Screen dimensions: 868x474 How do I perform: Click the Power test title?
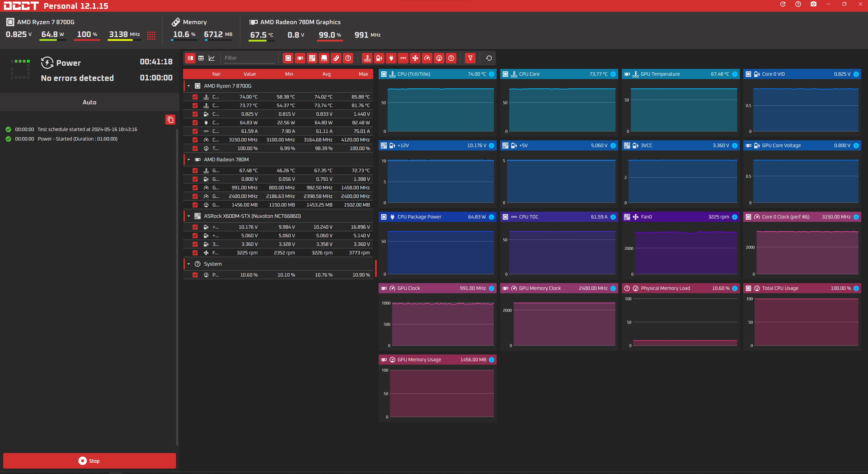pos(68,63)
